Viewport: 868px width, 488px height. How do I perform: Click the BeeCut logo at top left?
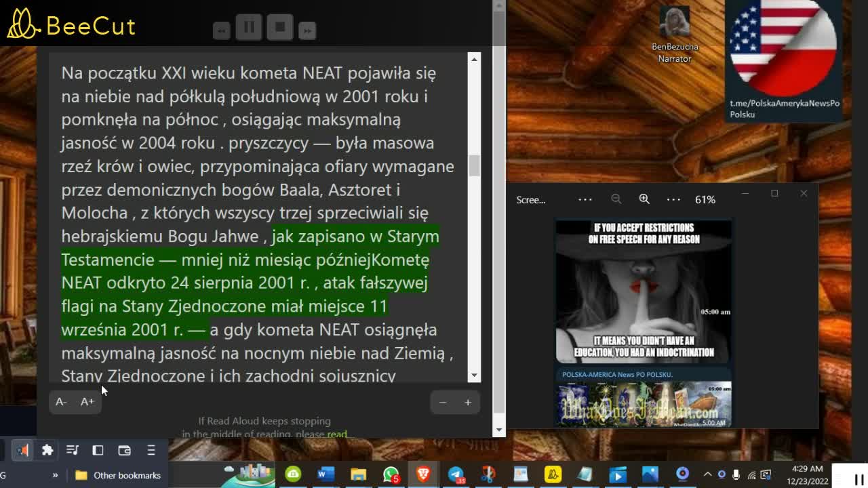71,25
